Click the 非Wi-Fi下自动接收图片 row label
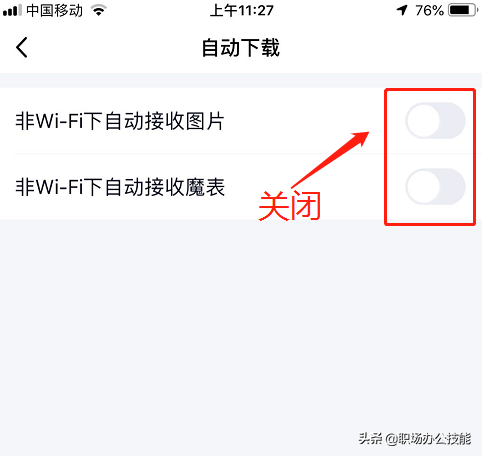The image size is (482, 456). point(120,121)
